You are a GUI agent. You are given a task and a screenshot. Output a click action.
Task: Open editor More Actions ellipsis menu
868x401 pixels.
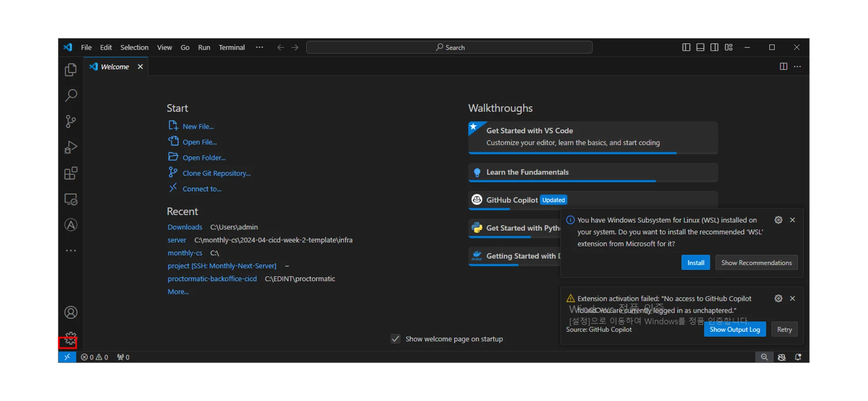[797, 67]
